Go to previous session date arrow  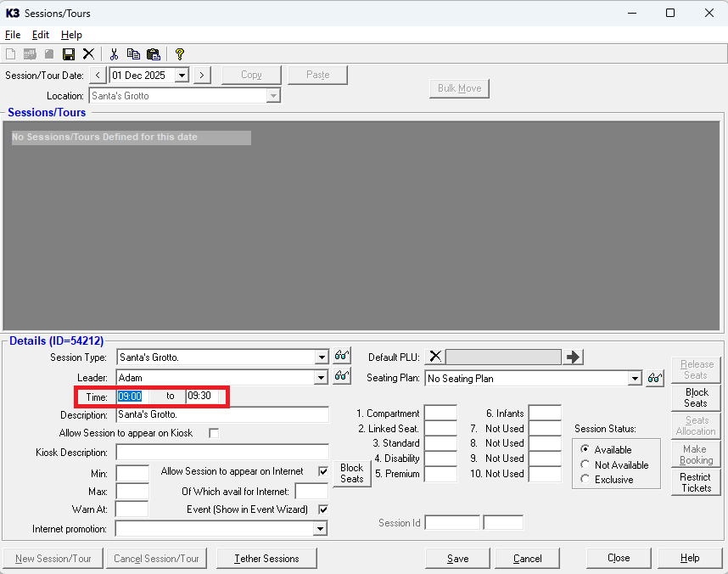(x=98, y=76)
